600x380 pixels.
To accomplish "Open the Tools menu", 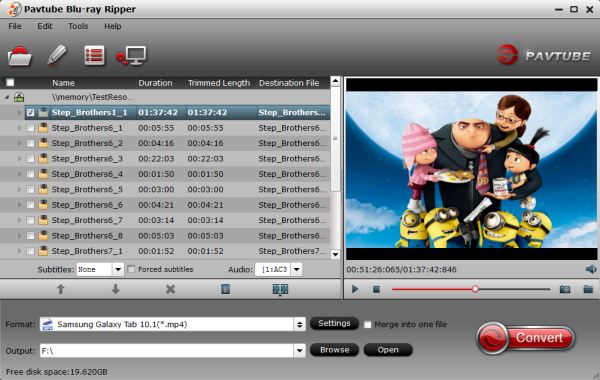I will coord(78,26).
